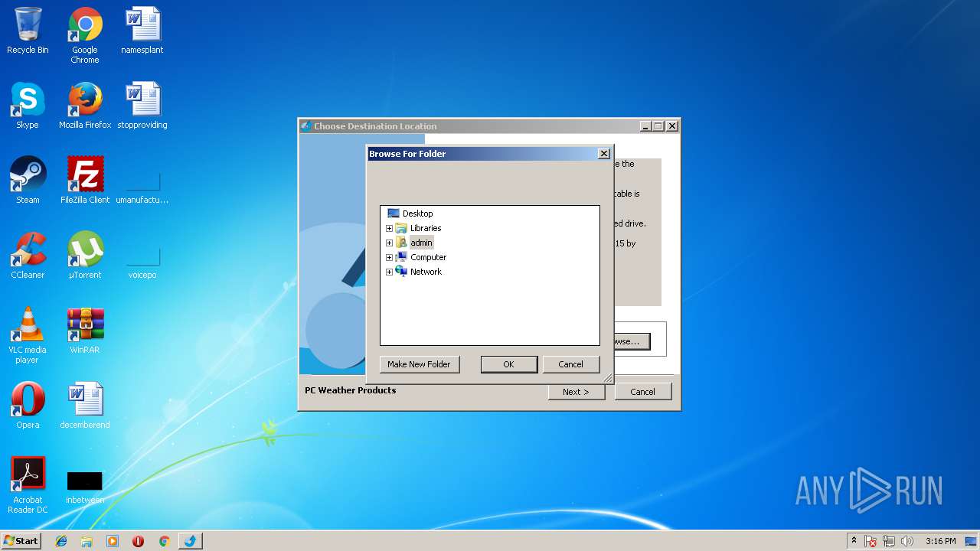Open Windows Explorer folder in taskbar
This screenshot has width=980, height=551.
coord(87,541)
